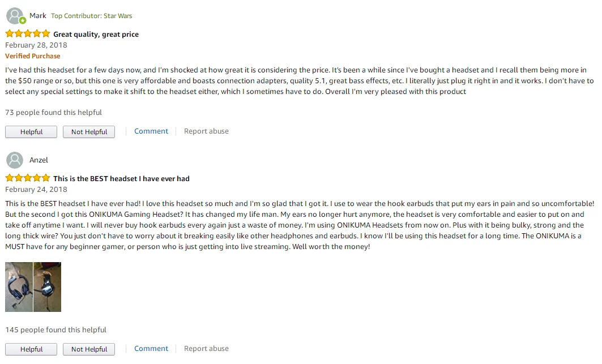Mark the Mark review as Helpful
The image size is (602, 364).
click(31, 132)
